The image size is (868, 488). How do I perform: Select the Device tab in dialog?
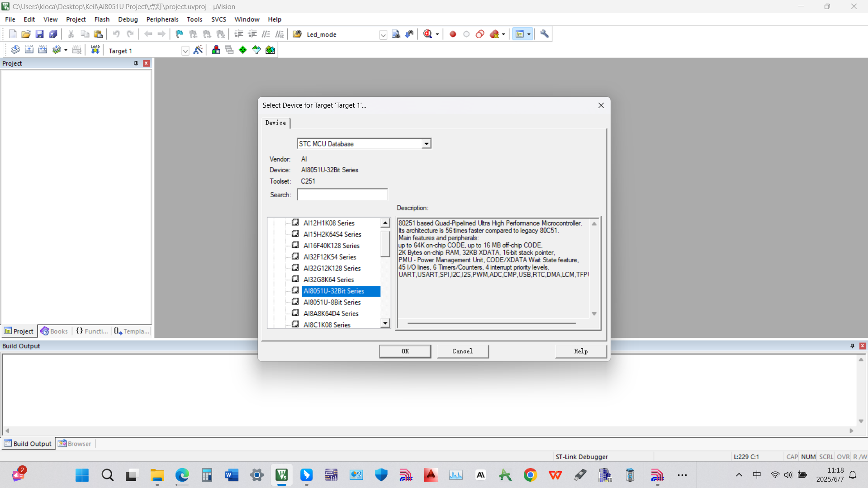click(275, 123)
